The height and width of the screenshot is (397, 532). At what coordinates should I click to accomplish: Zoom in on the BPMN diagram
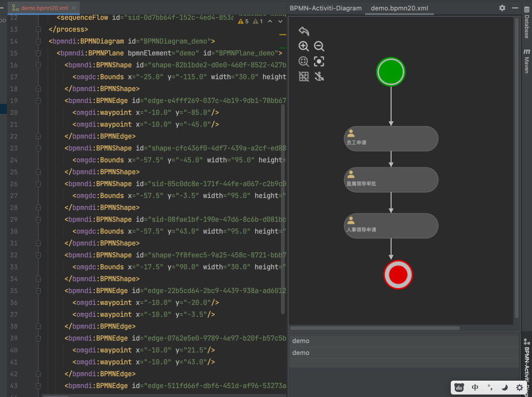point(303,46)
